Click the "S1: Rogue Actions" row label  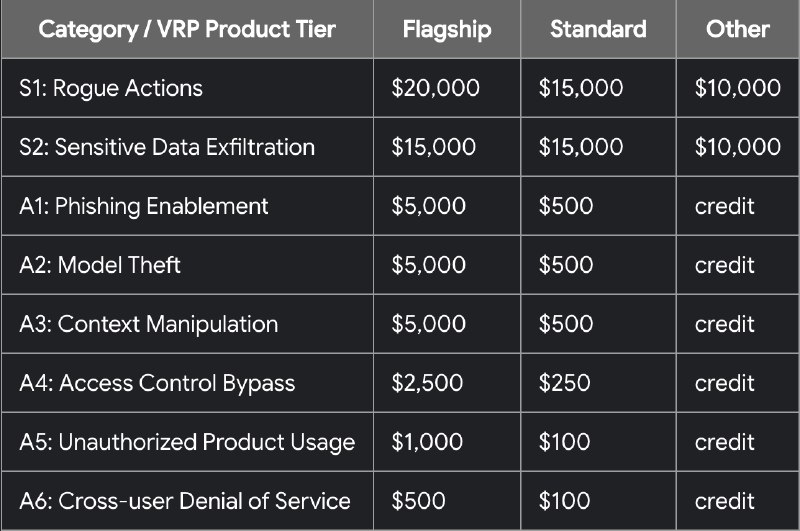click(x=111, y=88)
